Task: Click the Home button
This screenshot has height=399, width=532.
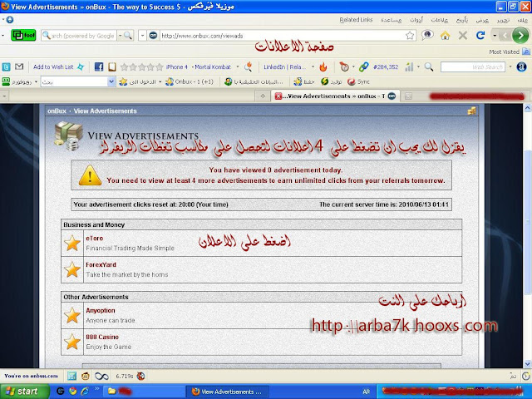Action: point(446,35)
